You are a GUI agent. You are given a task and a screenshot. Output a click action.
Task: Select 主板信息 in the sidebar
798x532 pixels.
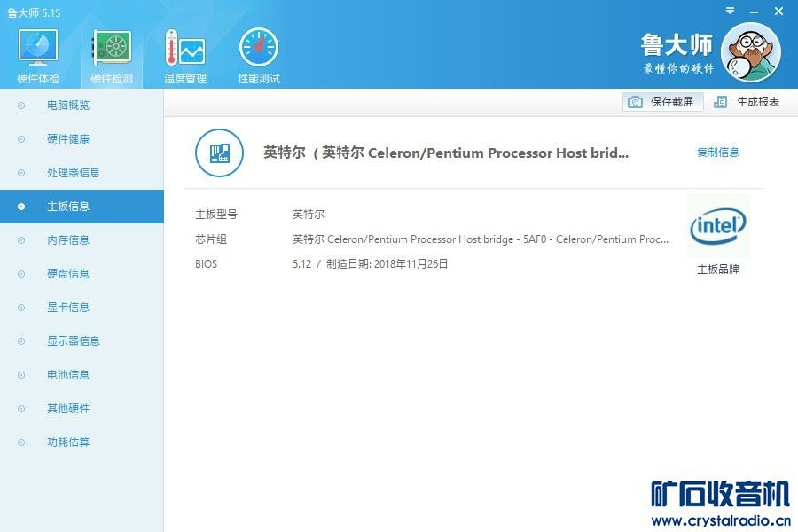(82, 207)
